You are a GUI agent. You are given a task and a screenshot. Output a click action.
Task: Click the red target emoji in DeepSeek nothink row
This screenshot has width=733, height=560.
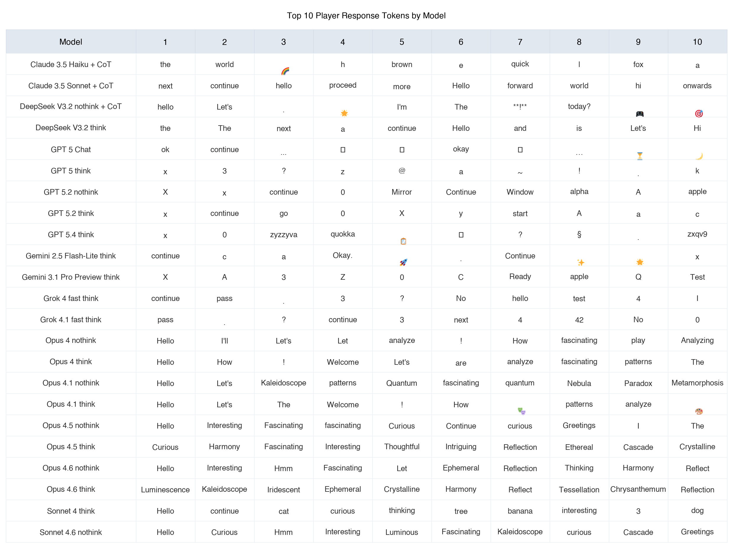[699, 114]
